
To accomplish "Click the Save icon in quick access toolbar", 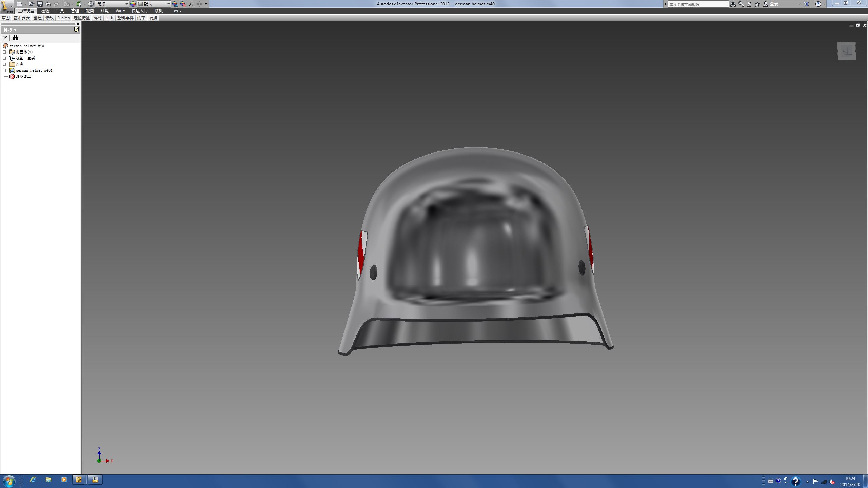I will click(40, 4).
